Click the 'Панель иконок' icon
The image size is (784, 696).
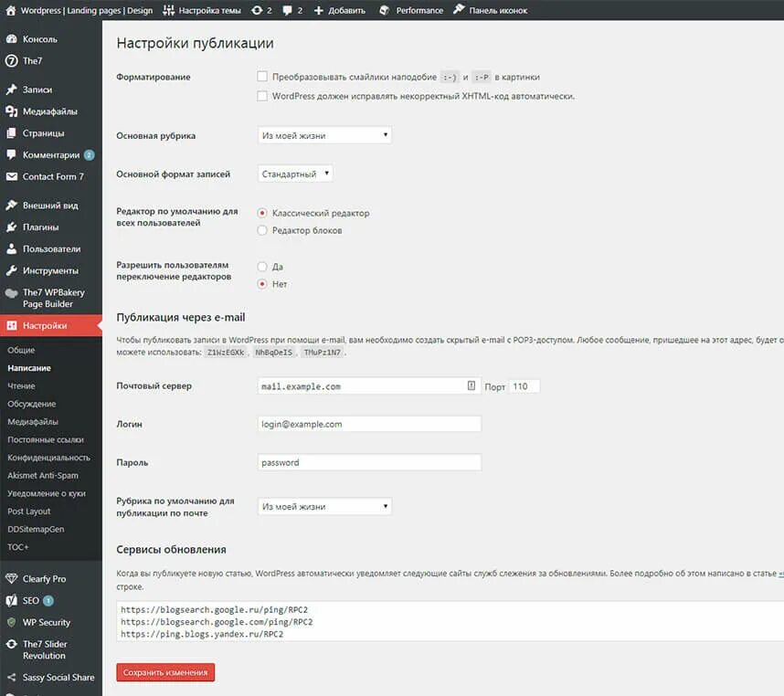coord(459,9)
